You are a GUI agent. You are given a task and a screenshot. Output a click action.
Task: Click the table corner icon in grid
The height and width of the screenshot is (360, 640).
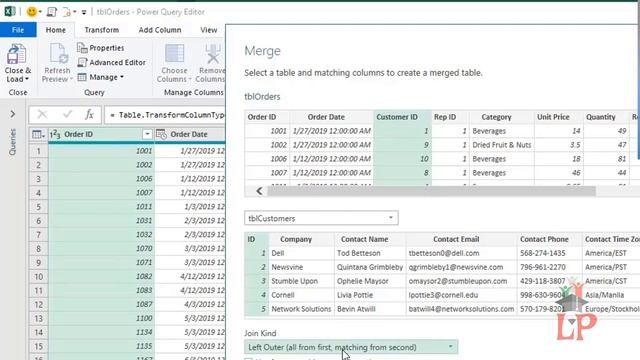click(38, 134)
